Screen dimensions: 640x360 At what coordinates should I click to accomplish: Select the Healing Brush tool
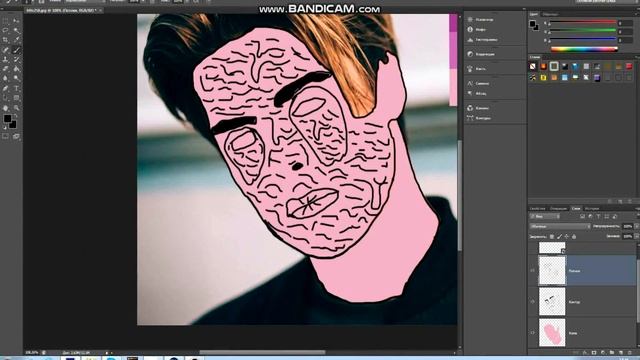[5, 50]
